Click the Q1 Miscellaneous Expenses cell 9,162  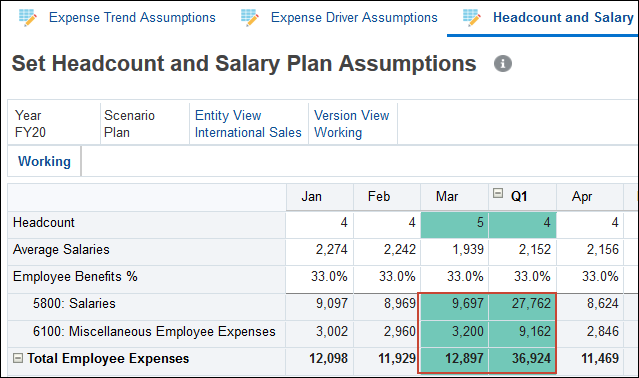pyautogui.click(x=522, y=334)
